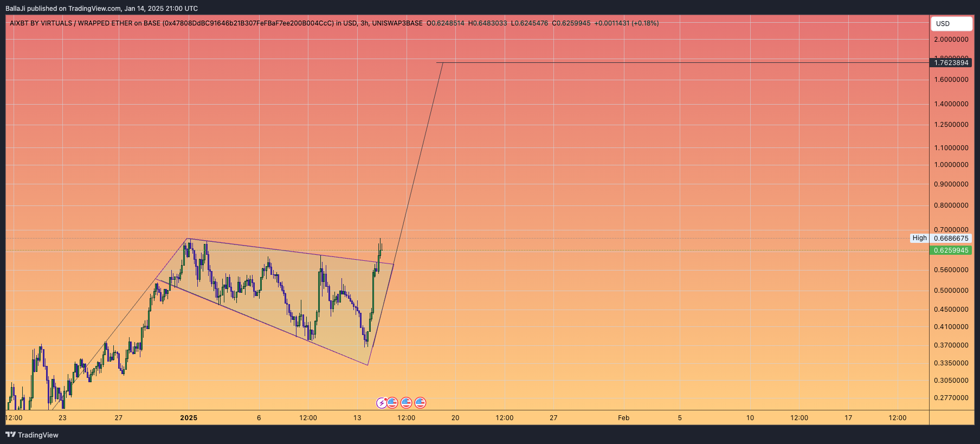Click the 0.4100000 price axis label

pyautogui.click(x=951, y=327)
